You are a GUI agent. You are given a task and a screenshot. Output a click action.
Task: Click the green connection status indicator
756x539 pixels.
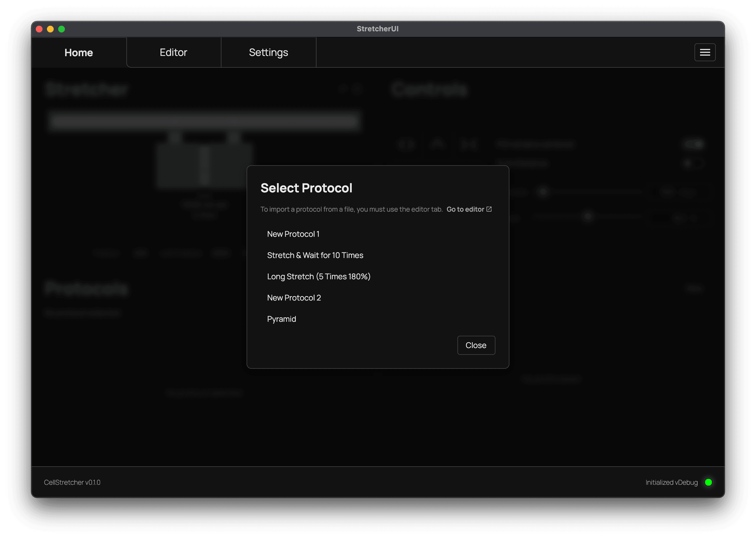[x=708, y=482]
